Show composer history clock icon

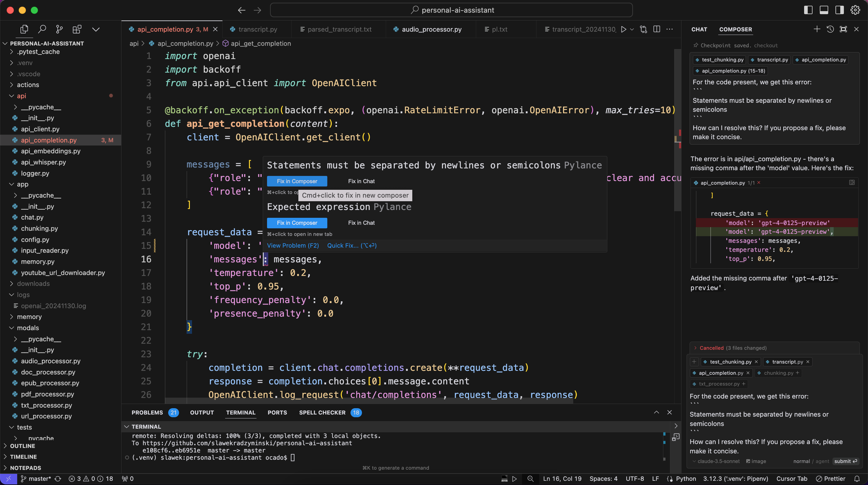[x=830, y=29]
